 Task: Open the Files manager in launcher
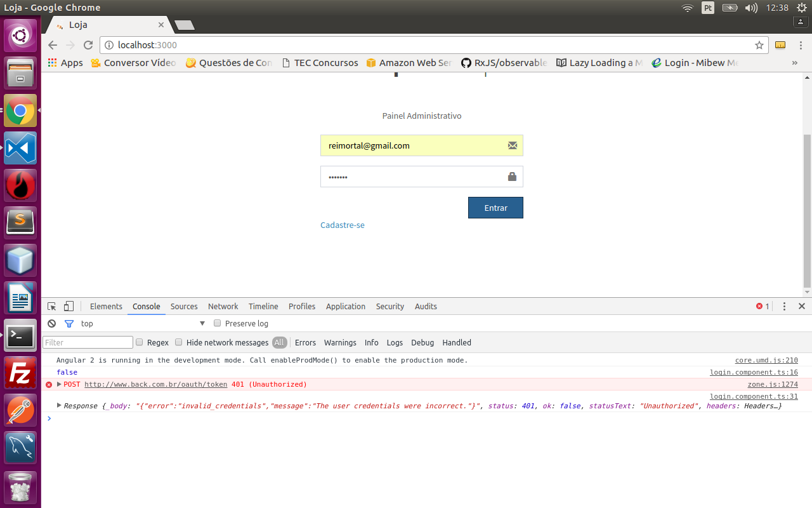tap(20, 73)
